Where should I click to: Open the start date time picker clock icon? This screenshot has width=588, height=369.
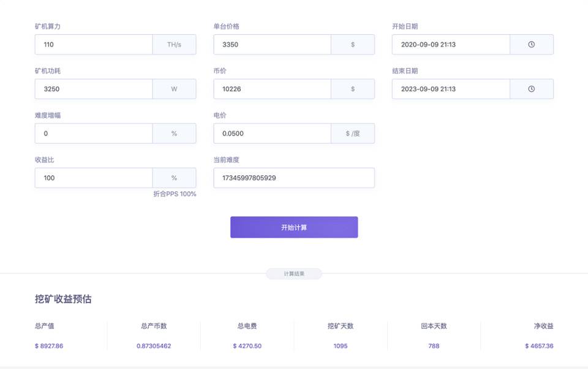(x=532, y=44)
